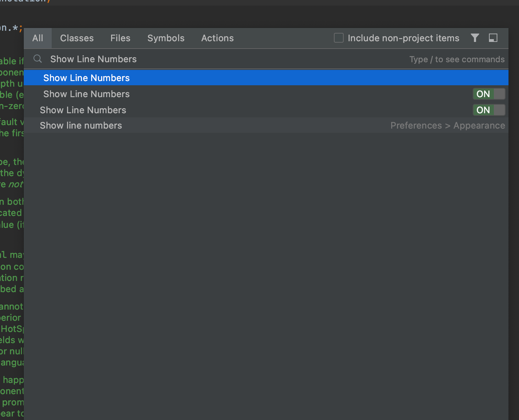Screen dimensions: 519x420
Task: Open Preferences > Appearance from the result row
Action: pos(448,125)
